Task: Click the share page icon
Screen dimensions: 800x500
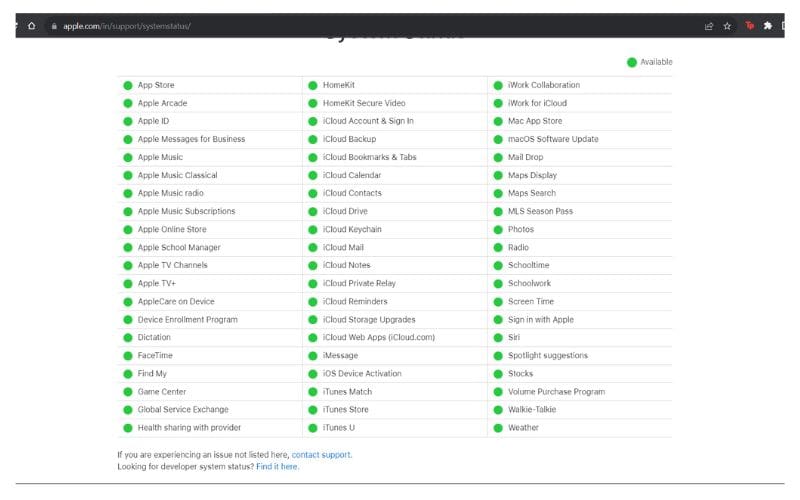Action: (709, 26)
